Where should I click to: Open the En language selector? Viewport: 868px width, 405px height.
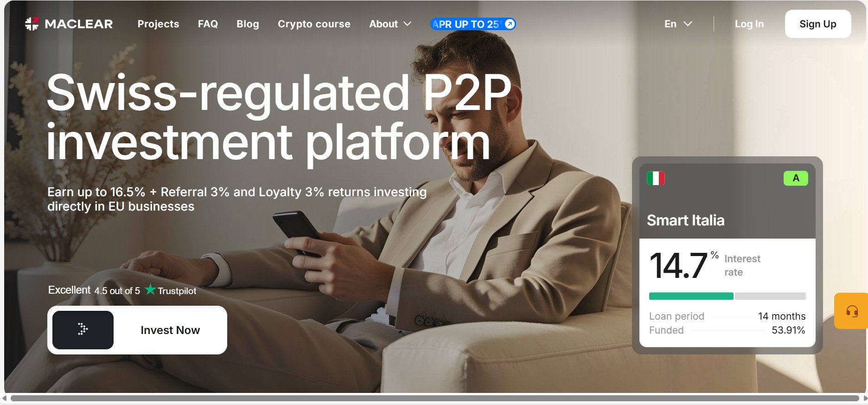[x=678, y=24]
